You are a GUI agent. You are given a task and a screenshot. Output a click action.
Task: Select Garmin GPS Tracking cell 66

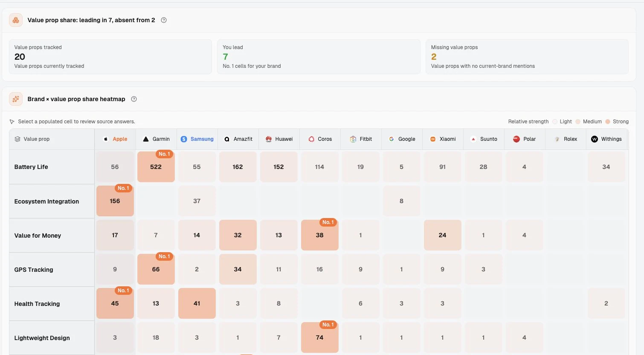click(156, 269)
